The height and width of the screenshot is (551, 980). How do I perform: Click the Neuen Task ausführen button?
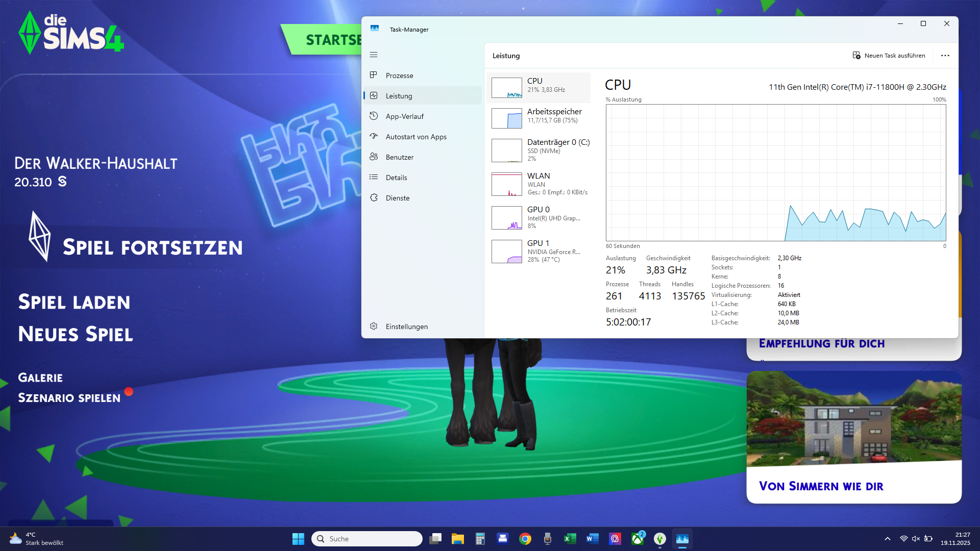(x=889, y=56)
